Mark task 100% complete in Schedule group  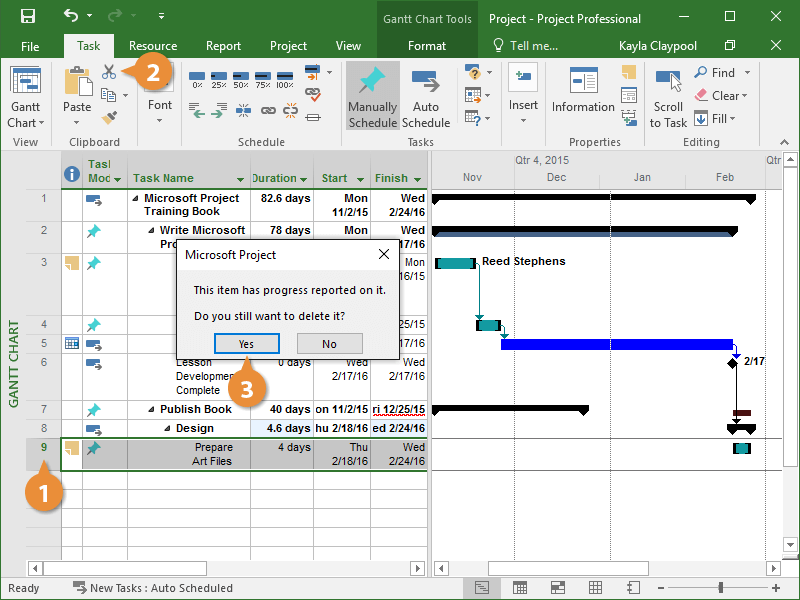285,79
